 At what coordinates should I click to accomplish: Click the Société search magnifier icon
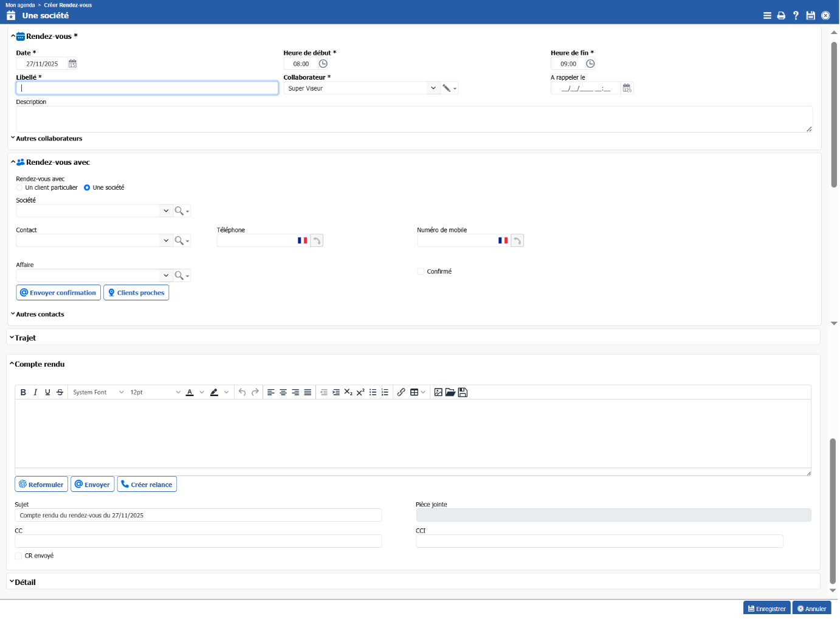179,211
